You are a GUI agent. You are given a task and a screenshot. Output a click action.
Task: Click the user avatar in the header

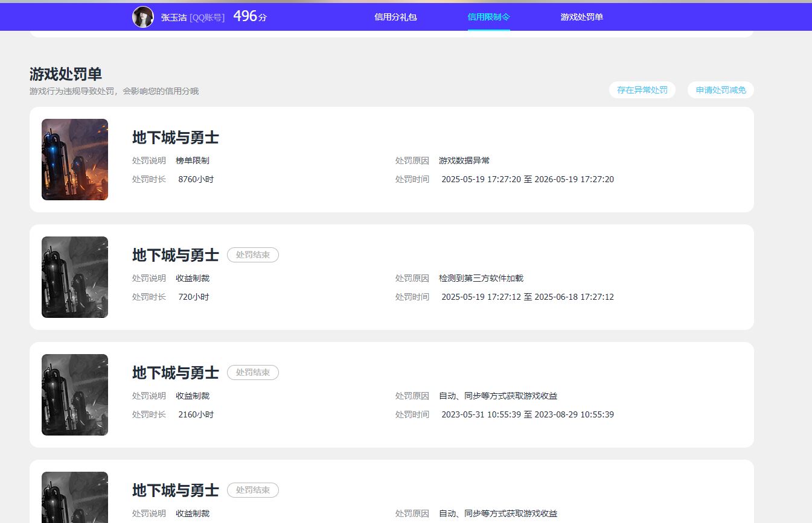[x=142, y=17]
